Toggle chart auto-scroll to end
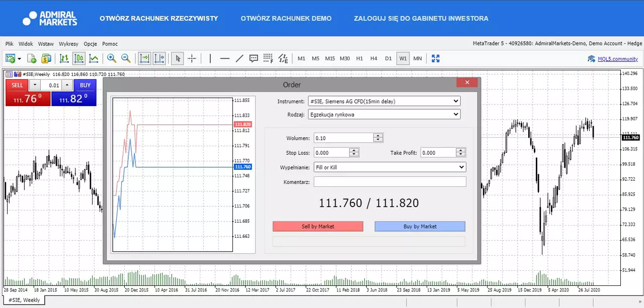 [x=144, y=58]
